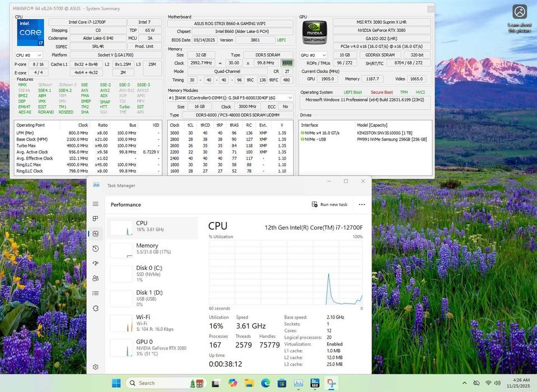The height and width of the screenshot is (392, 537).
Task: Open Processes page in Task Manager sidebar
Action: (x=96, y=218)
